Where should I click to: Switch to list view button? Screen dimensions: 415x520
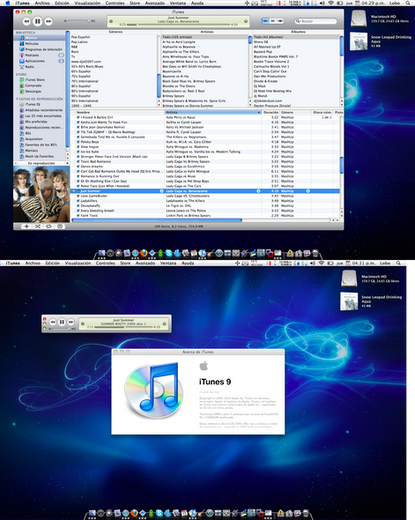(x=265, y=21)
